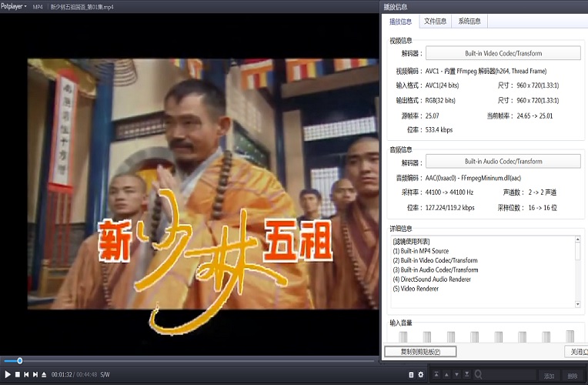Move playlist item down

click(456, 374)
